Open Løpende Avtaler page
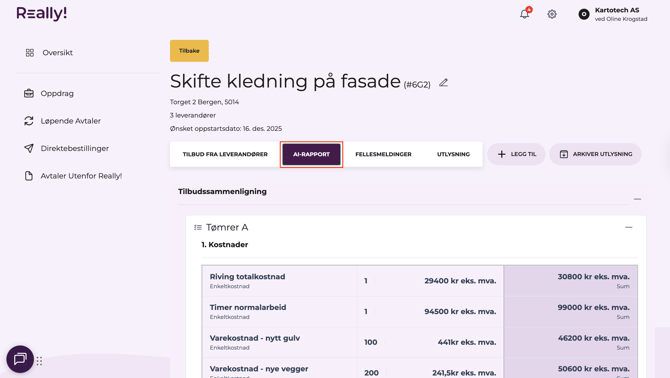 point(71,121)
